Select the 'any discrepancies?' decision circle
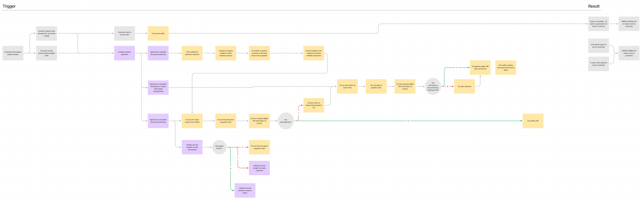Screen dimensions: 644x201 point(286,121)
